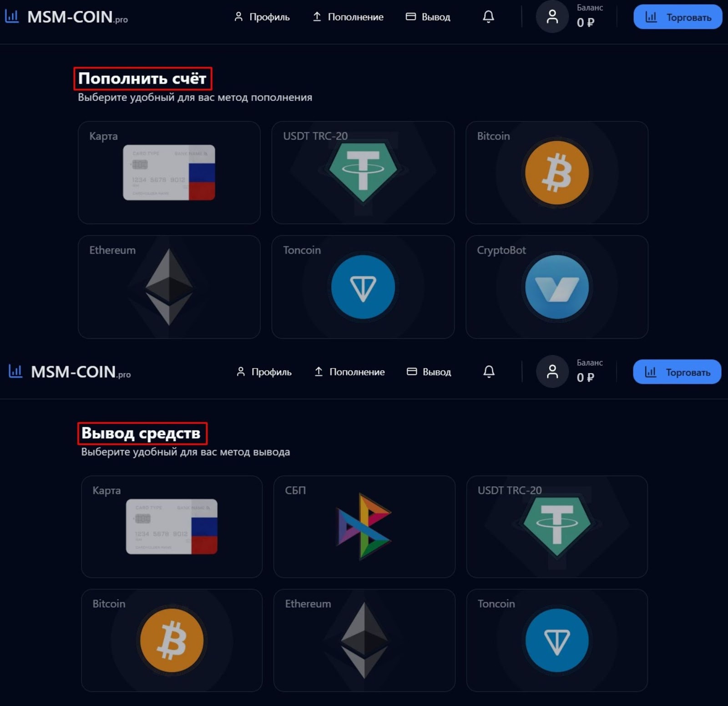
Task: Click the MSM-COIN.pro logo at top
Action: click(66, 17)
